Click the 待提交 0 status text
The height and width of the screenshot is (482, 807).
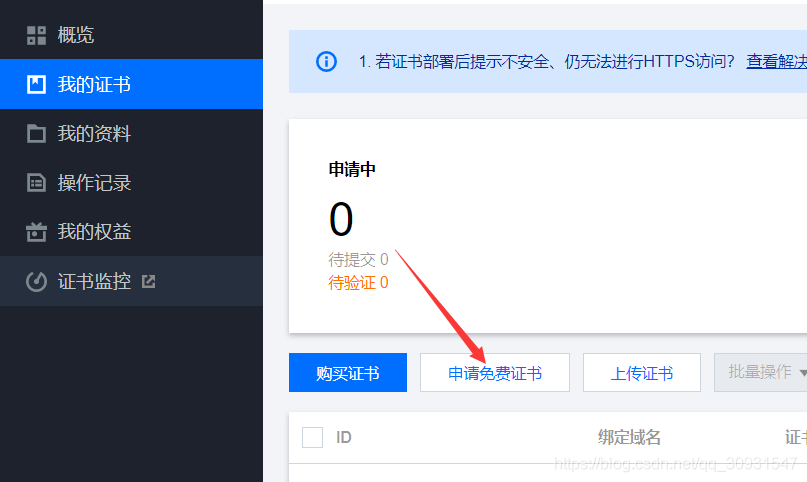click(x=359, y=260)
